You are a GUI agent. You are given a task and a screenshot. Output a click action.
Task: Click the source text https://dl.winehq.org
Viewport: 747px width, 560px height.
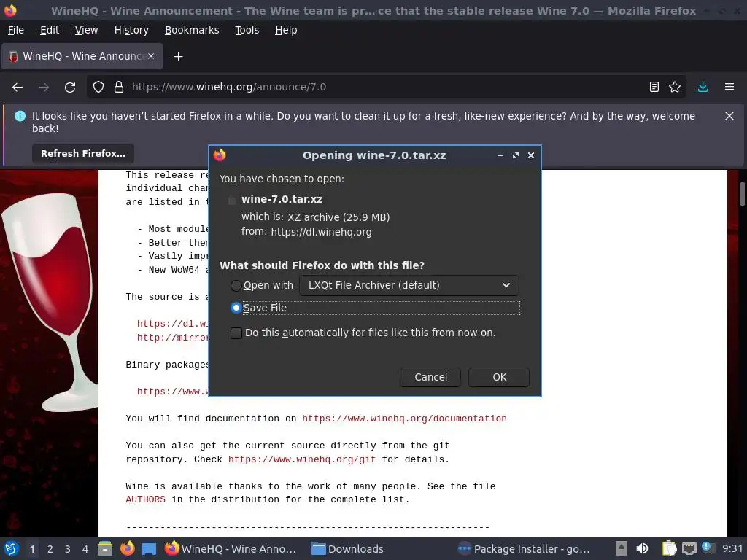(x=321, y=232)
